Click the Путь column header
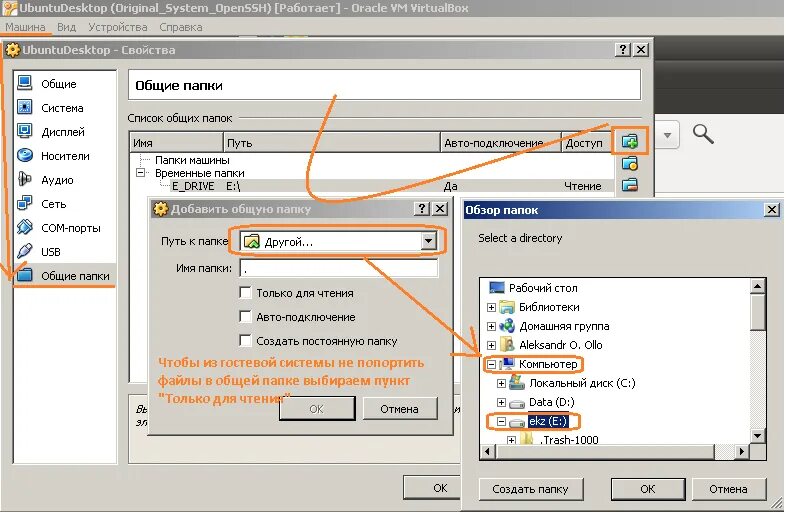This screenshot has width=786, height=512. (331, 143)
